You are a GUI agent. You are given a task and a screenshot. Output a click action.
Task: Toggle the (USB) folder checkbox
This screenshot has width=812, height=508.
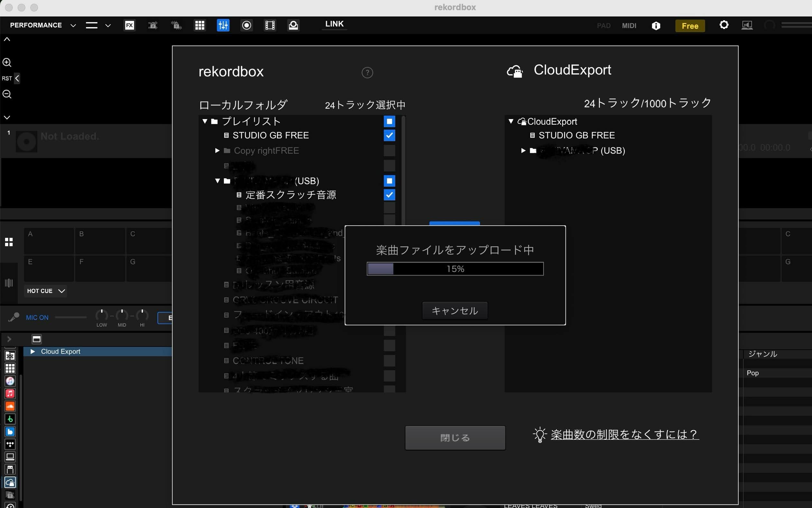(x=389, y=181)
